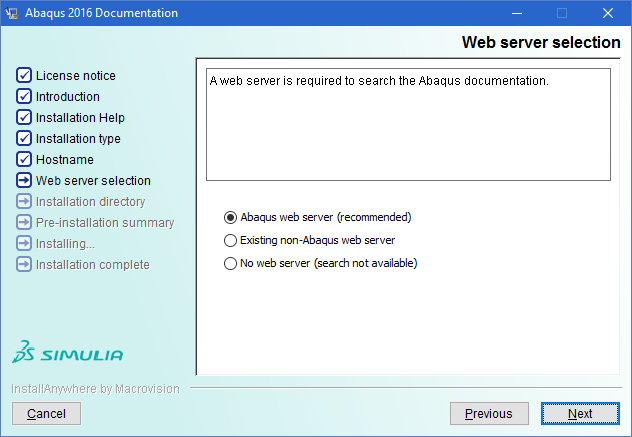Screen dimensions: 632x437
Task: Click the Pre-installation summary arrow icon
Action: 24,222
